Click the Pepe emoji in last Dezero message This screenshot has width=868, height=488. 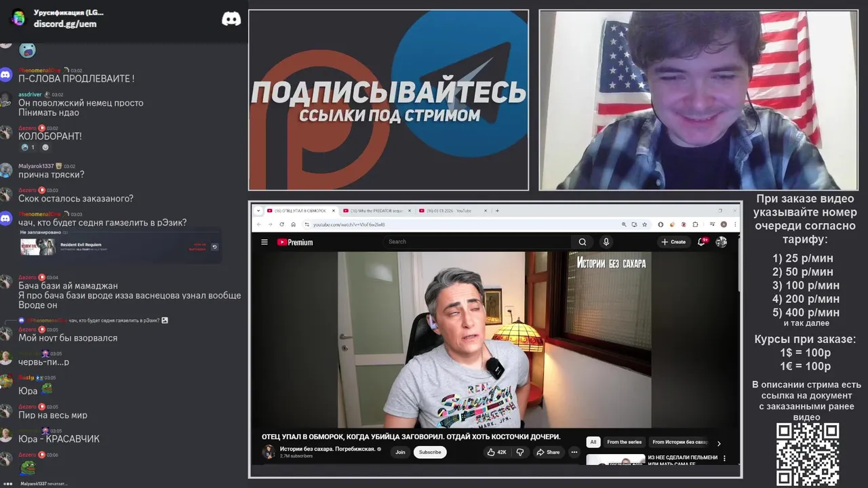tap(27, 468)
